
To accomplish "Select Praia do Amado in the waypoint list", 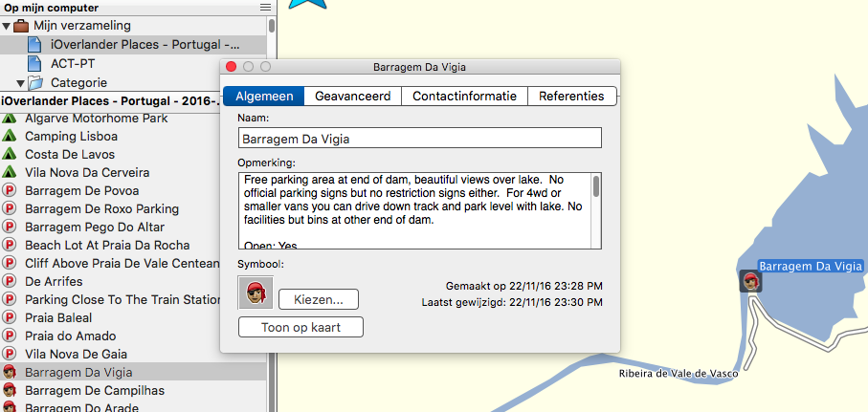I will coord(70,336).
